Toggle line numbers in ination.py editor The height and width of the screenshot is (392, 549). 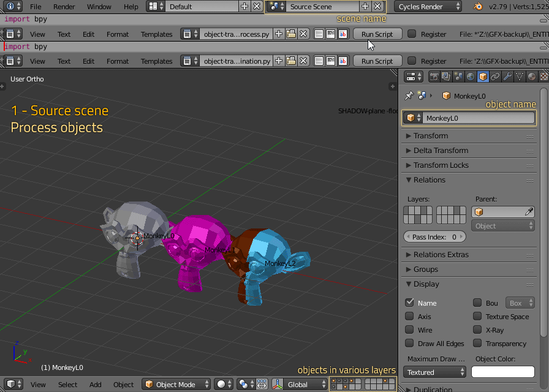319,61
